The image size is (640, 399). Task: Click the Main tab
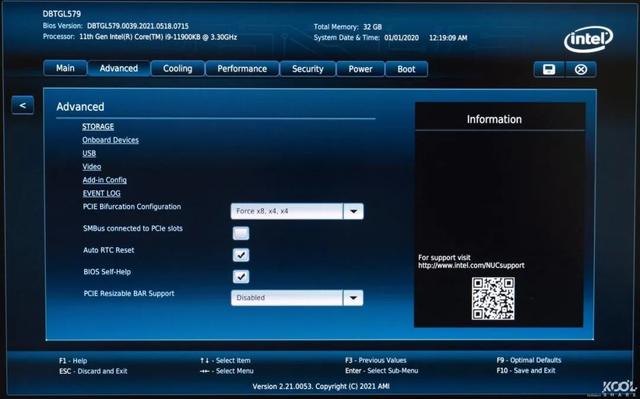(65, 68)
